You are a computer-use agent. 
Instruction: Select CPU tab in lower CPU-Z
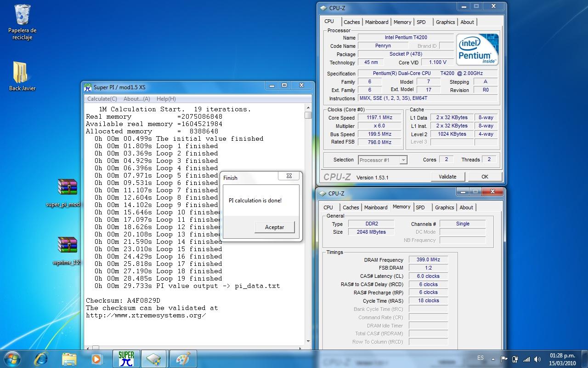click(328, 207)
